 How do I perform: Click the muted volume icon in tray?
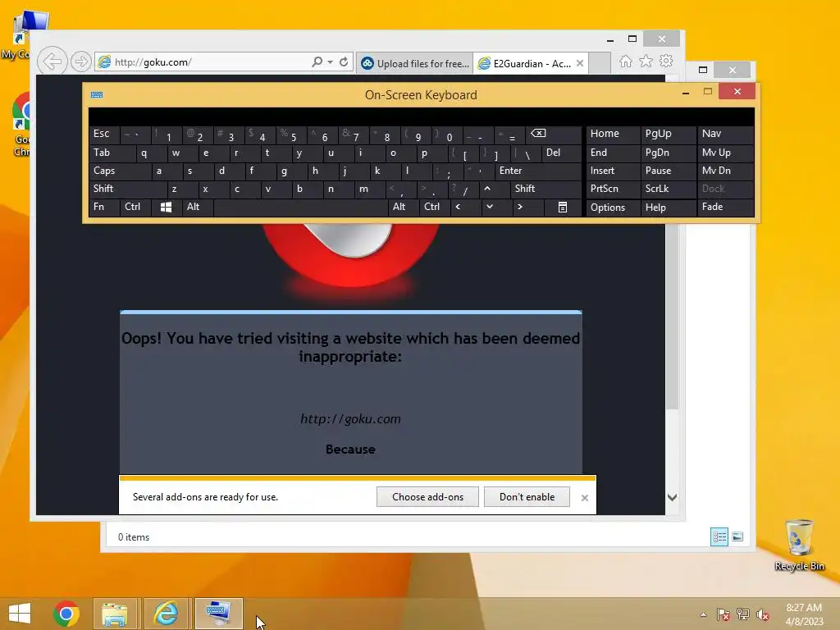click(x=762, y=614)
